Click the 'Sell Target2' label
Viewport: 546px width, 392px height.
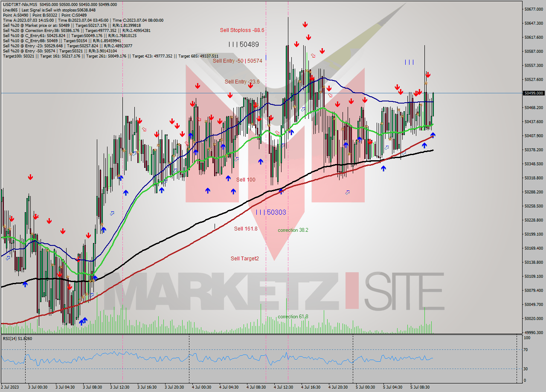point(245,259)
